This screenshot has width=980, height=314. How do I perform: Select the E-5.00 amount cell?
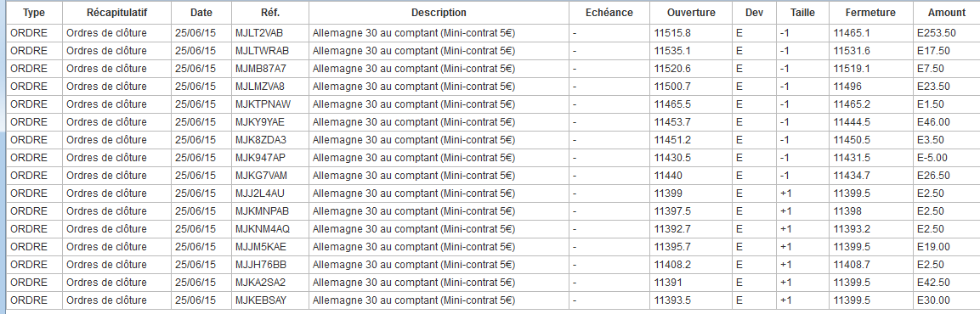coord(946,158)
